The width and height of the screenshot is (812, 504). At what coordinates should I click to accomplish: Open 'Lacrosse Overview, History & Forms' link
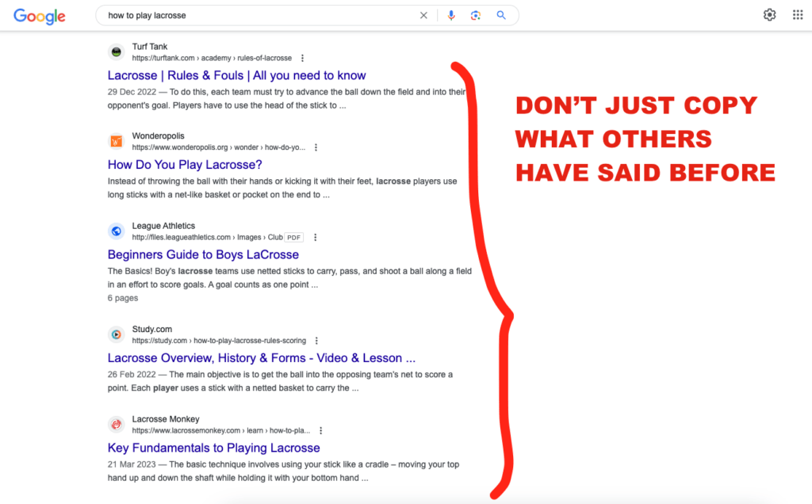tap(262, 358)
